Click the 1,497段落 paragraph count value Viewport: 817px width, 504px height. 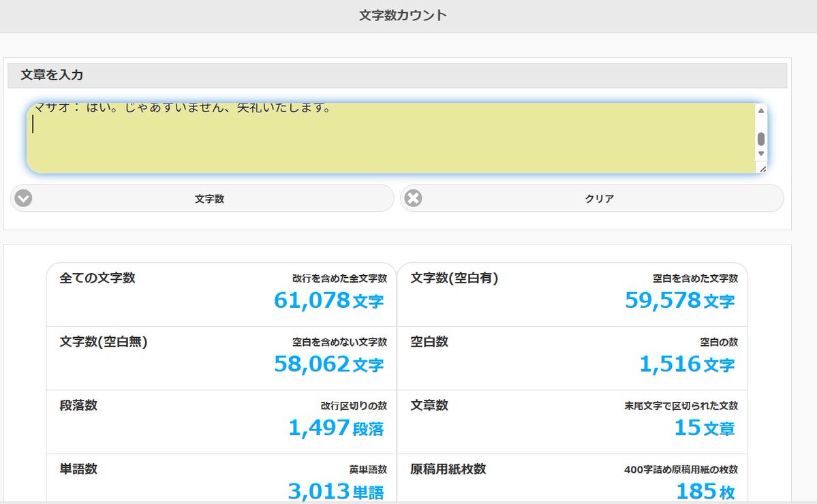point(336,428)
